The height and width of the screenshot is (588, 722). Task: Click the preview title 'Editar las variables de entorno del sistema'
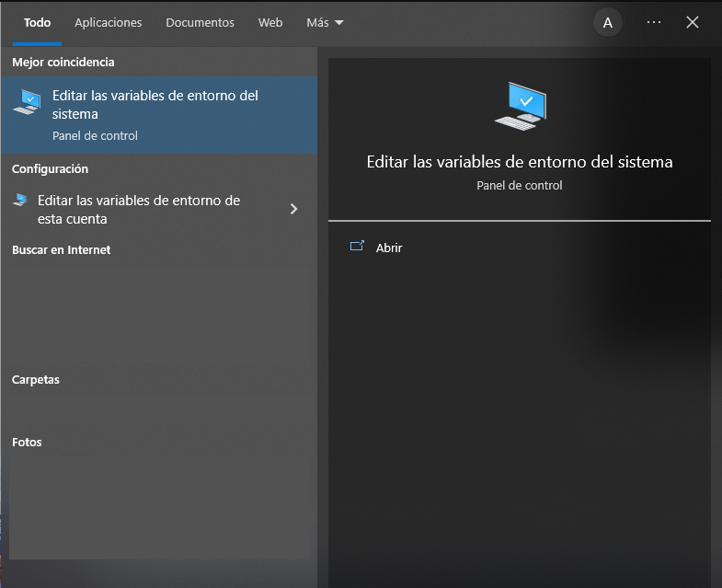pyautogui.click(x=520, y=162)
